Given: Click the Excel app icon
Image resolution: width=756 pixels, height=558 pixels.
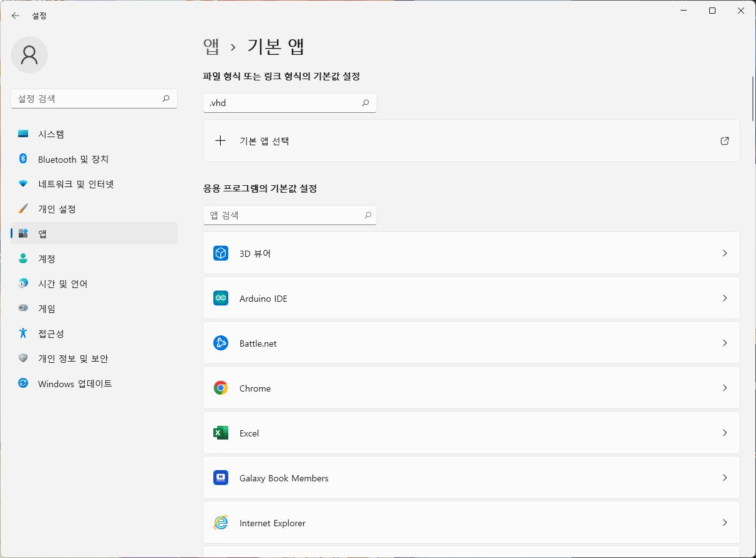Looking at the screenshot, I should pyautogui.click(x=221, y=433).
